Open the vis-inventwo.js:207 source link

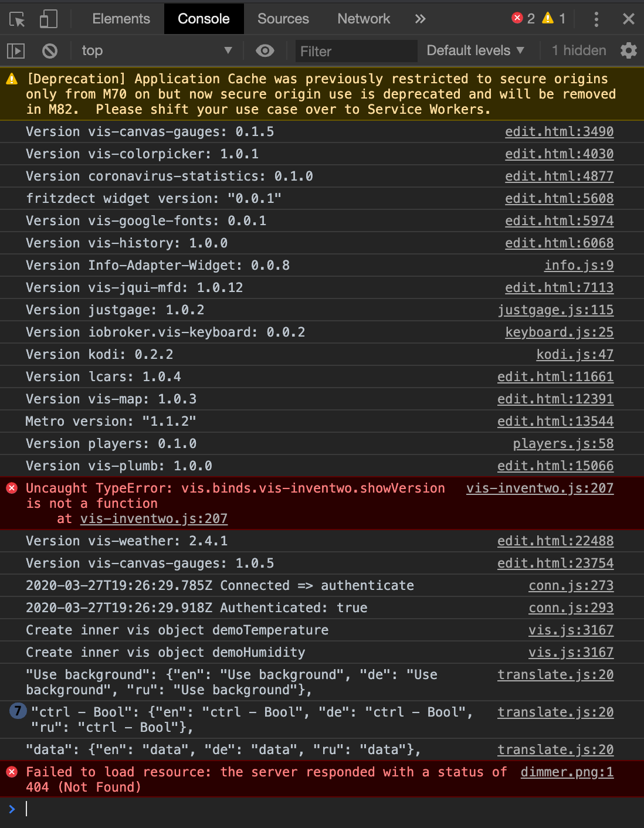click(540, 488)
